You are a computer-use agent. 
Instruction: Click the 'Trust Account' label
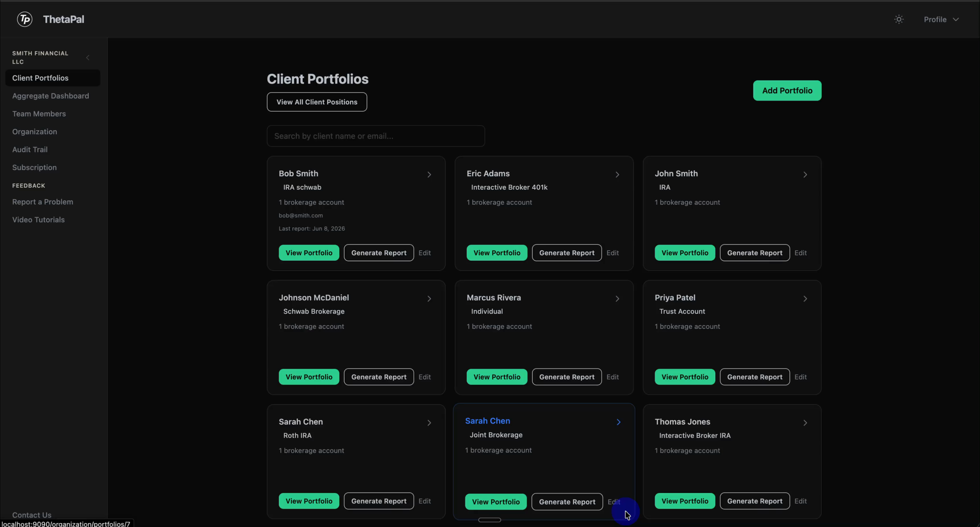click(x=682, y=312)
